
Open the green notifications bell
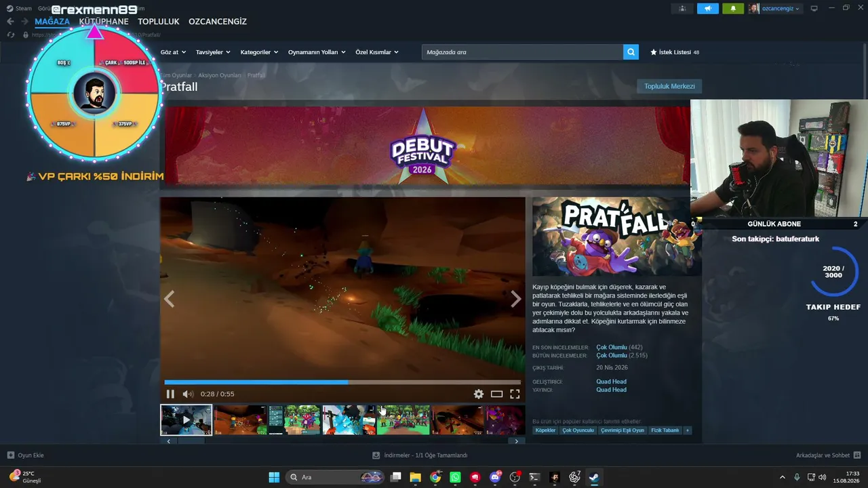click(x=733, y=9)
